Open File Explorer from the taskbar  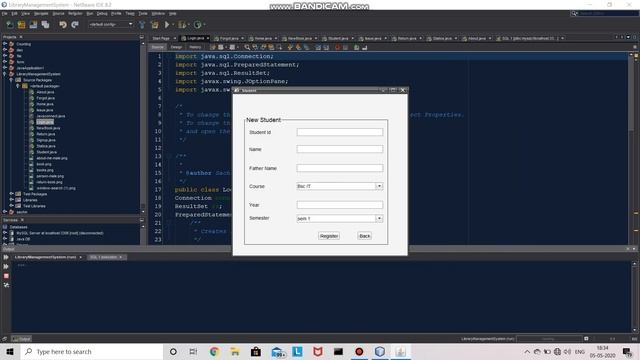click(x=235, y=351)
